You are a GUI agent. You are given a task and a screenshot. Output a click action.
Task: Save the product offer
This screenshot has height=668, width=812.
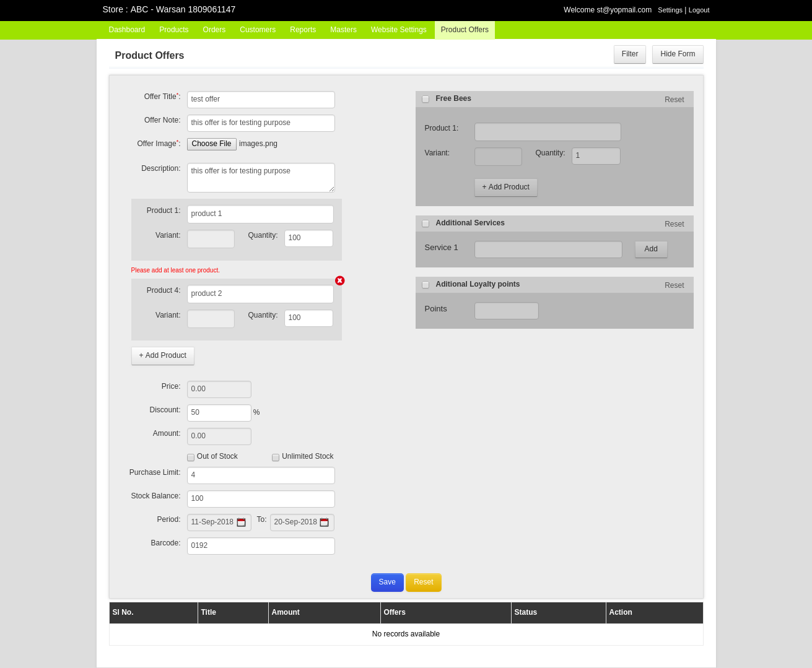(387, 583)
